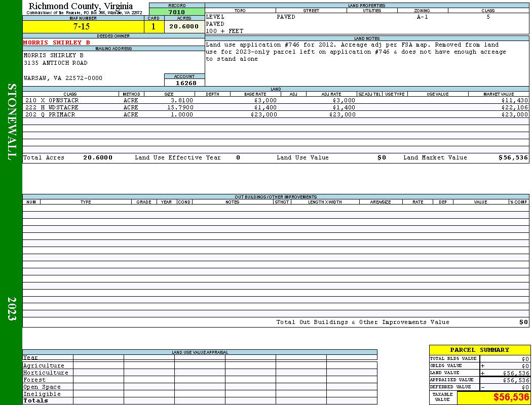Click the Richmond County, Virginia title
The image size is (532, 405).
point(81,6)
